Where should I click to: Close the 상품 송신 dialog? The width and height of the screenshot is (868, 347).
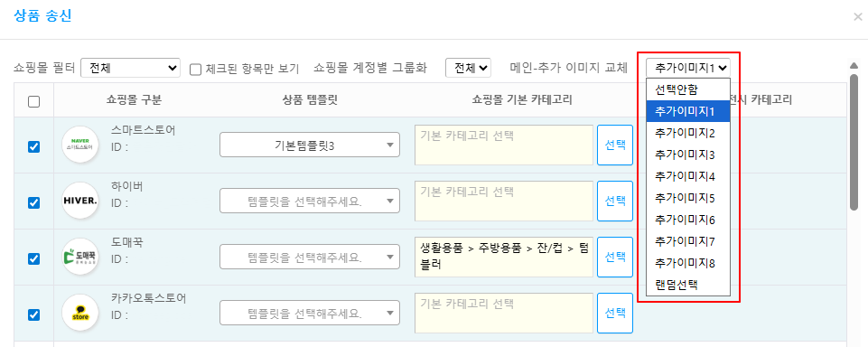pyautogui.click(x=858, y=16)
